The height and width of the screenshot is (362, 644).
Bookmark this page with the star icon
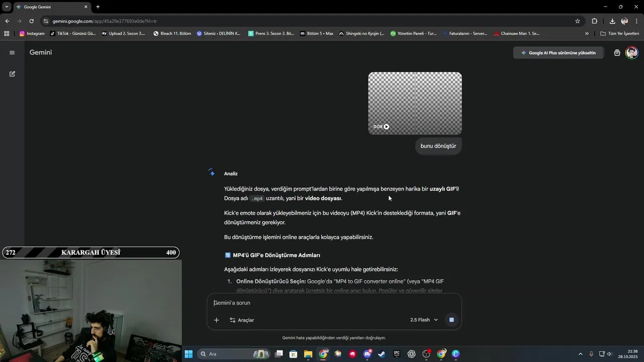578,21
